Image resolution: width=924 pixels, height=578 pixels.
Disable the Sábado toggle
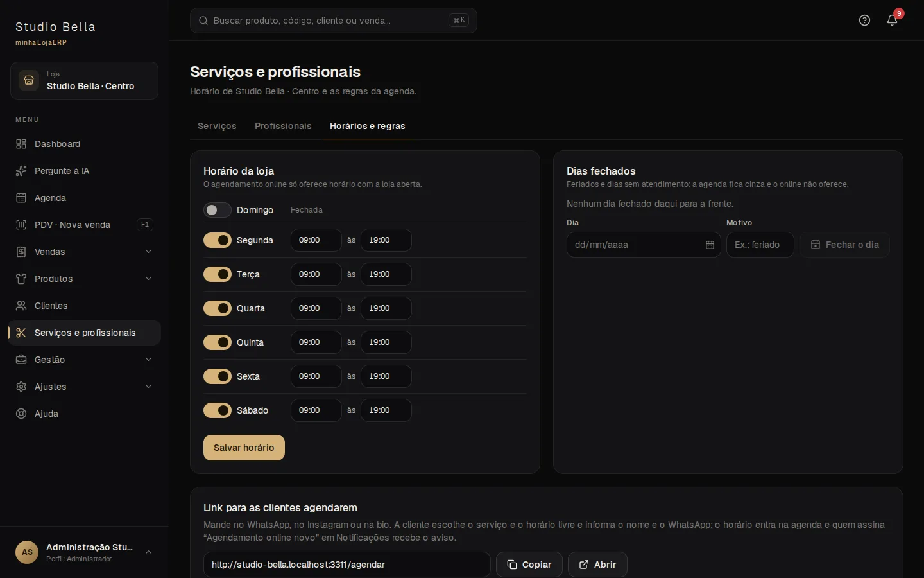(218, 410)
